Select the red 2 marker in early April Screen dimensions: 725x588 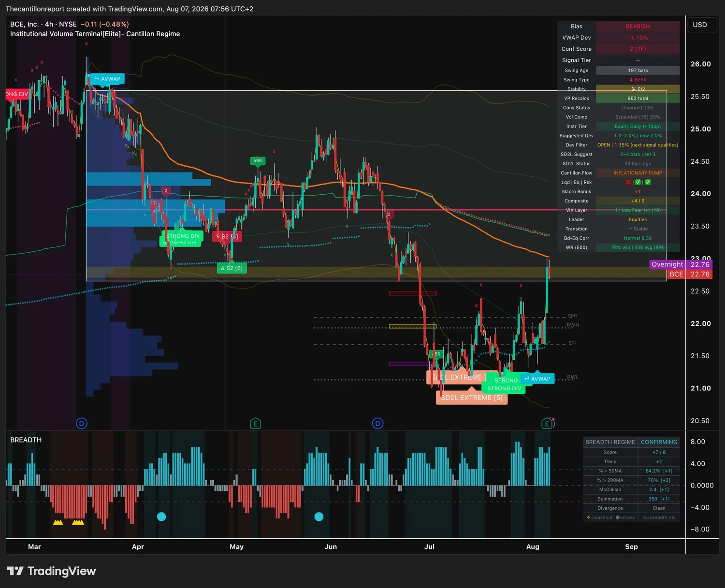[x=166, y=191]
